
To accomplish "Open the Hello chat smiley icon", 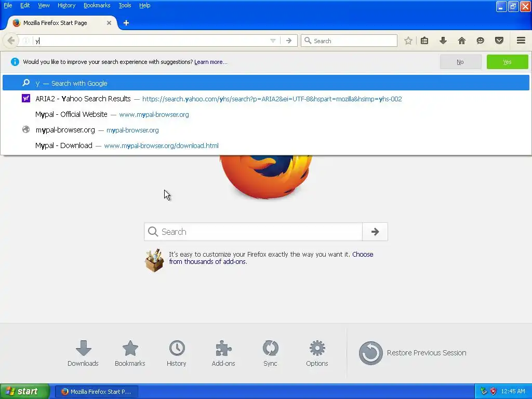I will point(480,41).
